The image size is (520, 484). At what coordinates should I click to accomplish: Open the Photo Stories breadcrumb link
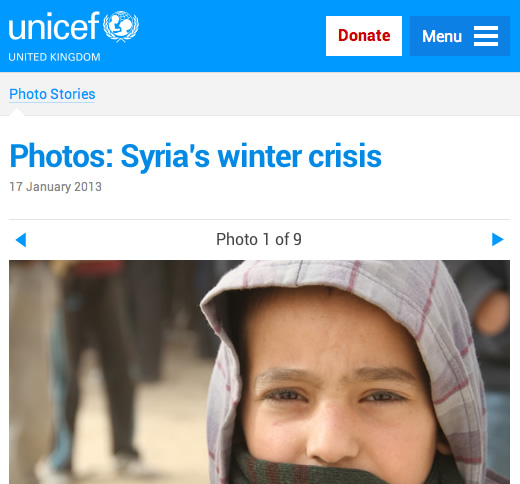pyautogui.click(x=52, y=94)
